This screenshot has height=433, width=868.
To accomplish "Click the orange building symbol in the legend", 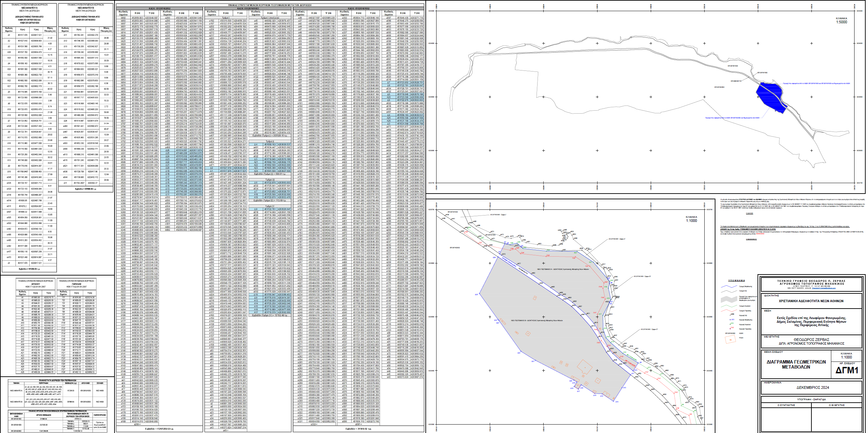I will coord(731,339).
